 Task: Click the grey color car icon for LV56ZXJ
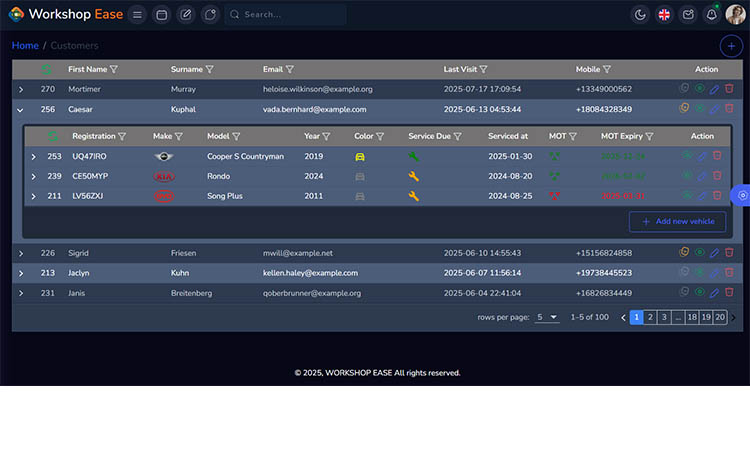360,196
